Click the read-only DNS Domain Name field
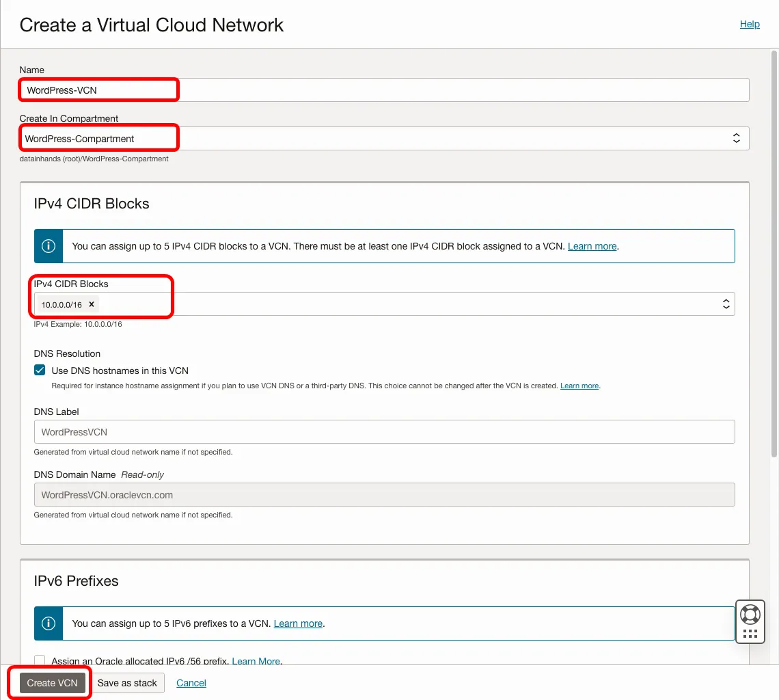The image size is (779, 700). point(384,495)
